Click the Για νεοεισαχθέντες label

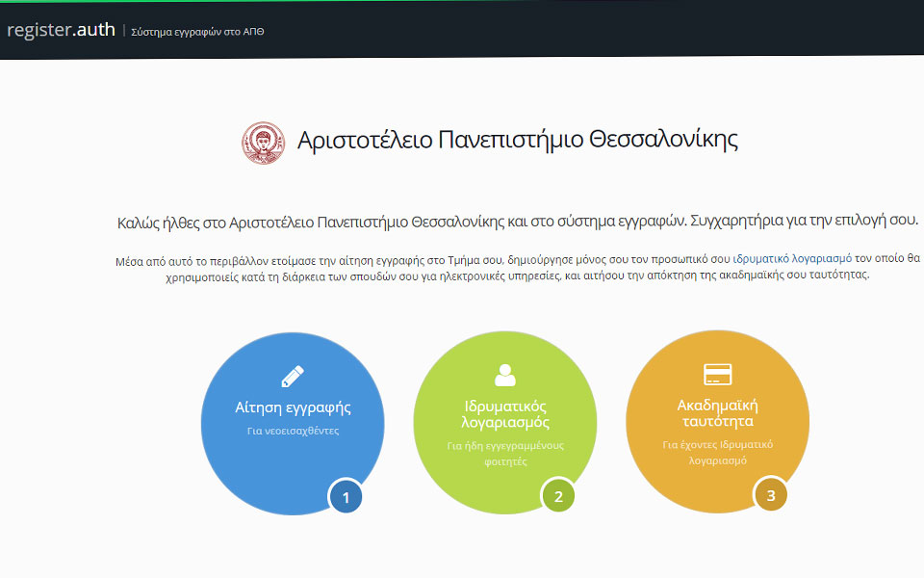294,431
